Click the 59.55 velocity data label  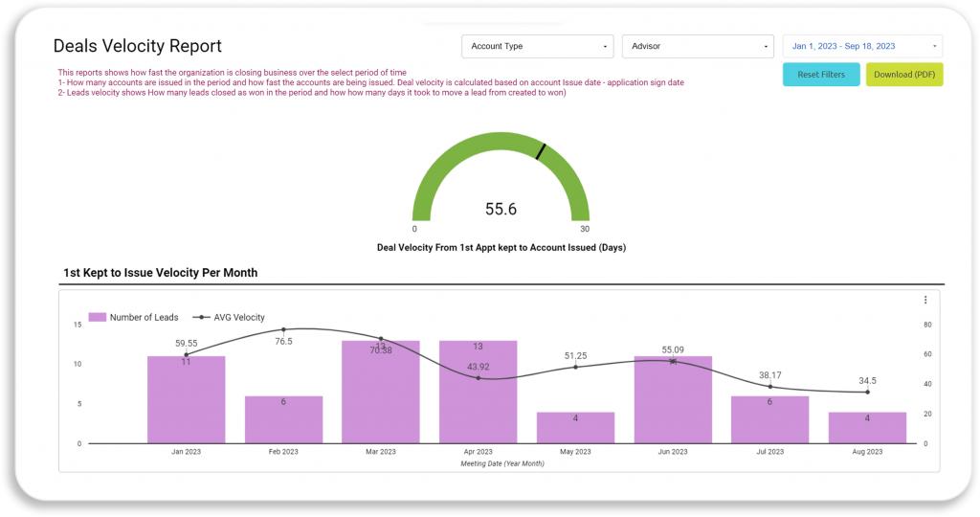[x=187, y=343]
